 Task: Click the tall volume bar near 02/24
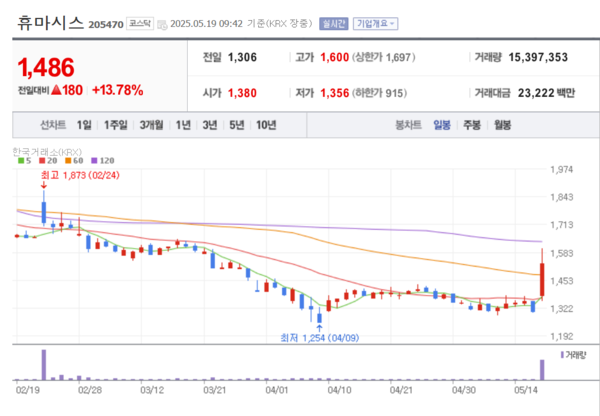pyautogui.click(x=44, y=365)
